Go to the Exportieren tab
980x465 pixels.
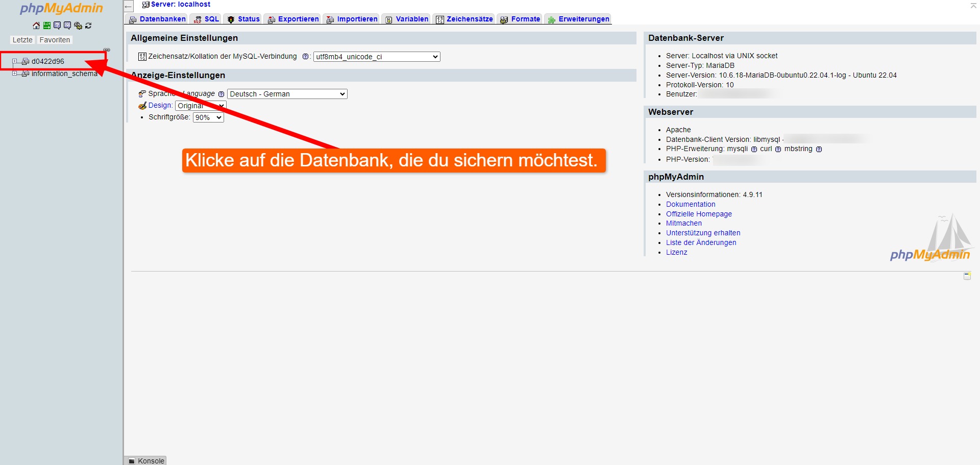[x=293, y=19]
